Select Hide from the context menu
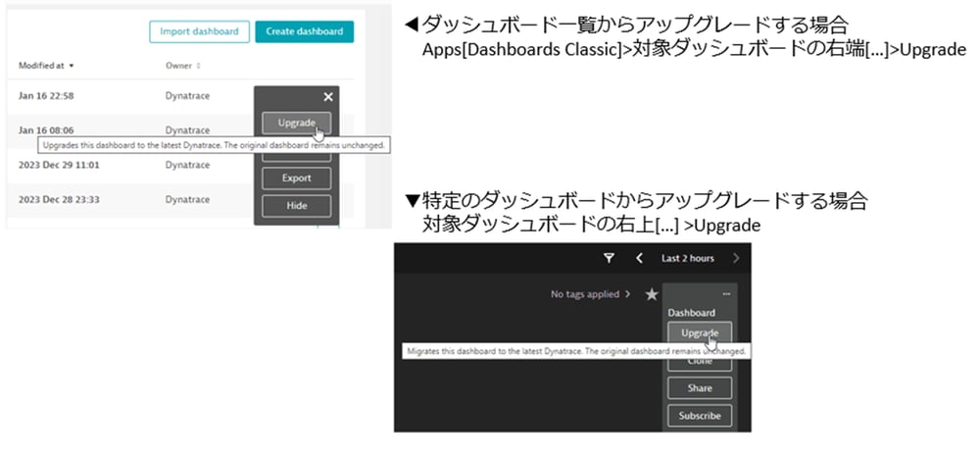 (296, 206)
